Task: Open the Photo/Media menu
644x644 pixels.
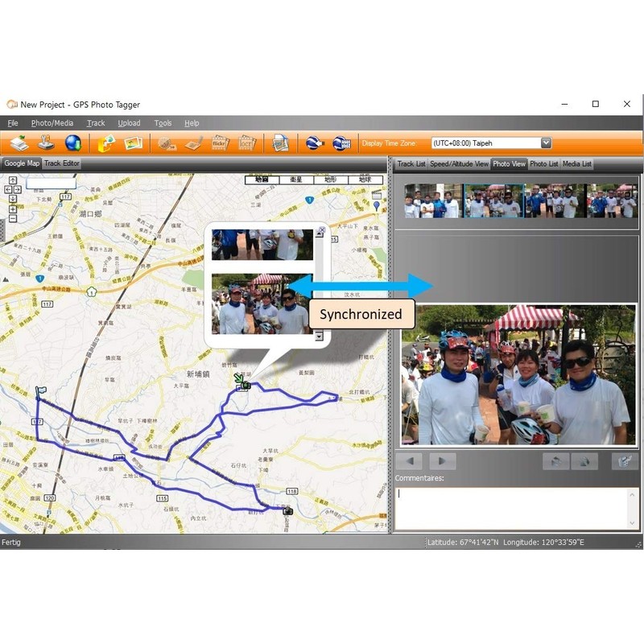Action: click(x=52, y=123)
